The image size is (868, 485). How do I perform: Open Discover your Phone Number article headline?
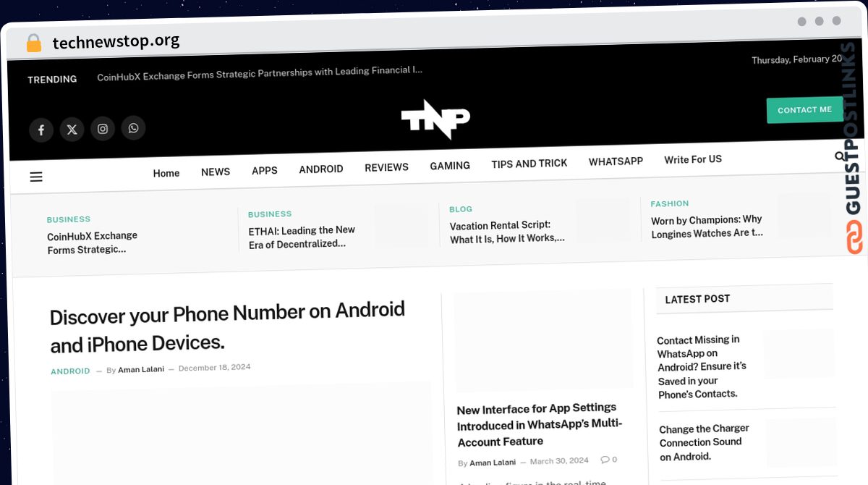tap(228, 327)
